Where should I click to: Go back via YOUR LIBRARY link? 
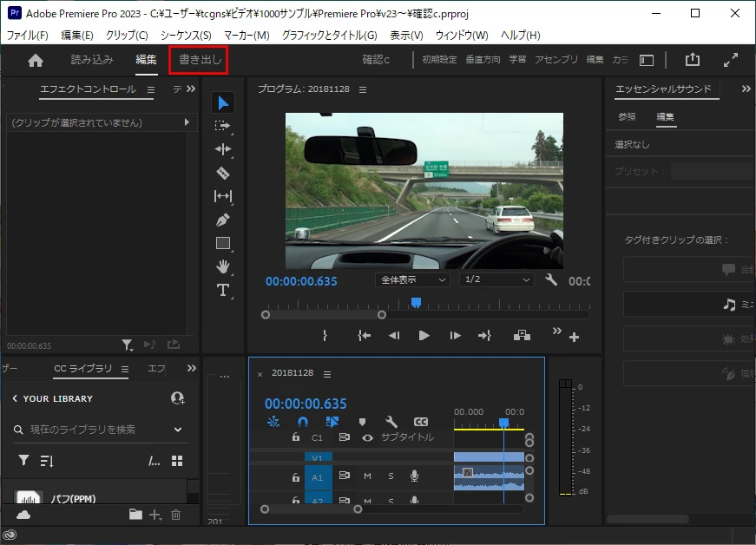point(52,399)
